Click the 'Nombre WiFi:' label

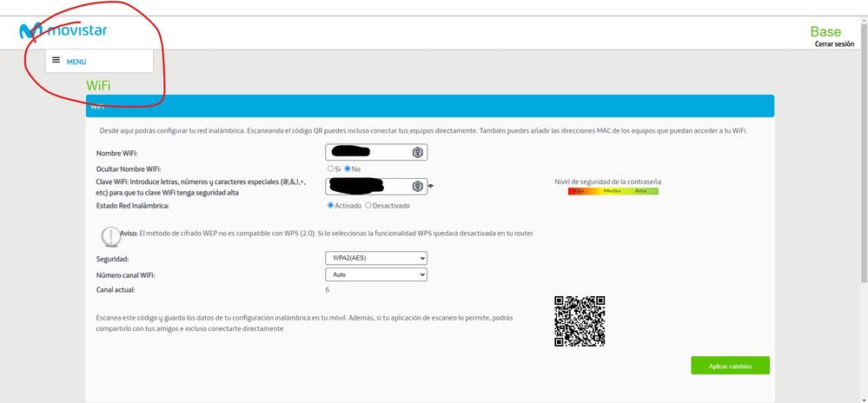click(x=116, y=154)
